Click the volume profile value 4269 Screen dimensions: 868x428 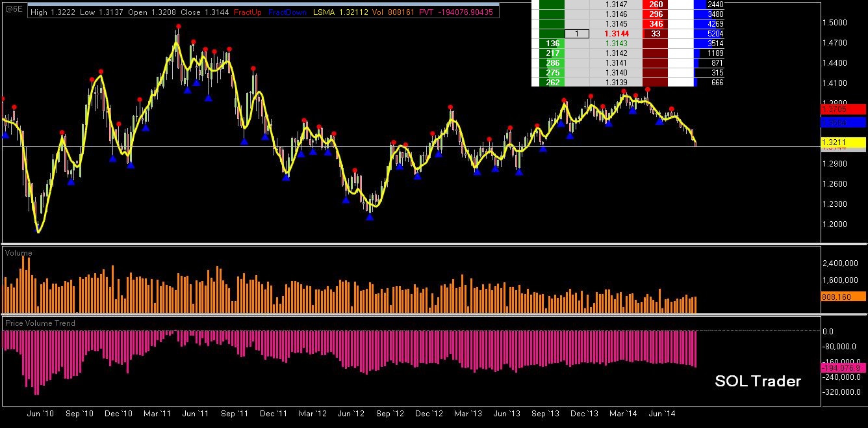pos(715,23)
